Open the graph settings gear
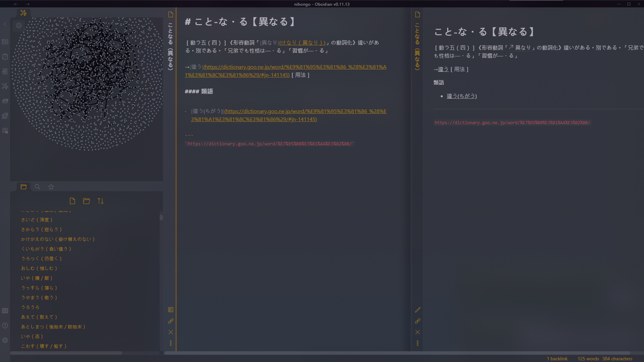 [x=19, y=25]
